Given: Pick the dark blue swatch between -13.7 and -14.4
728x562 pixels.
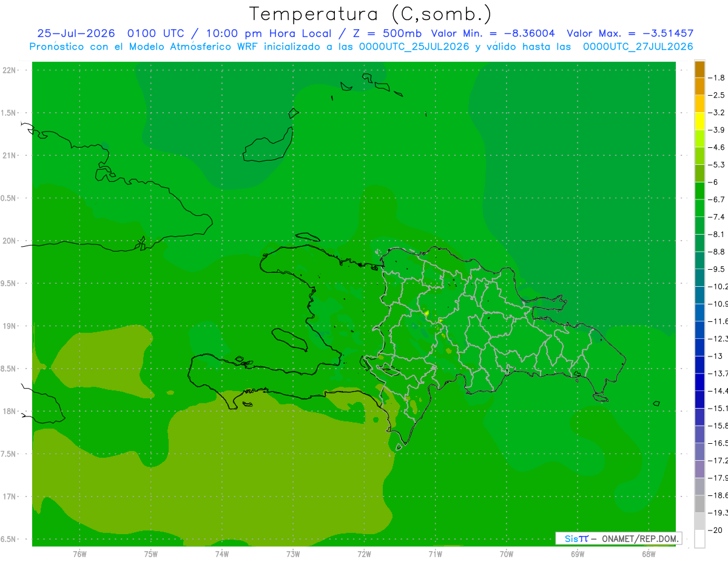Looking at the screenshot, I should tap(699, 382).
